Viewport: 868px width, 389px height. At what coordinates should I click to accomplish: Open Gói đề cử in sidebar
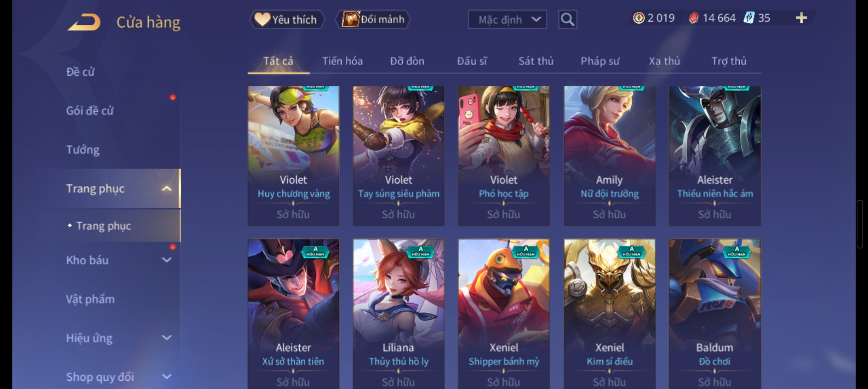pos(90,111)
